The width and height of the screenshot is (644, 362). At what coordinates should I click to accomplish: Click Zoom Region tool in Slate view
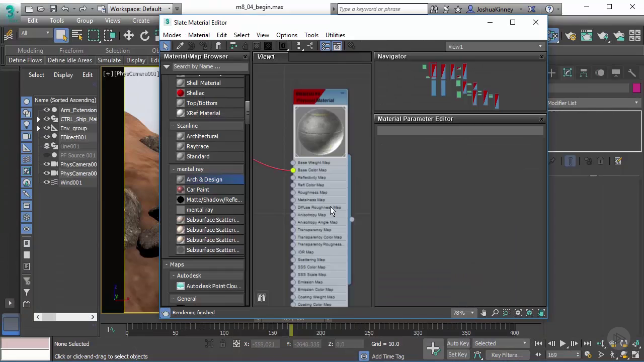tap(507, 313)
